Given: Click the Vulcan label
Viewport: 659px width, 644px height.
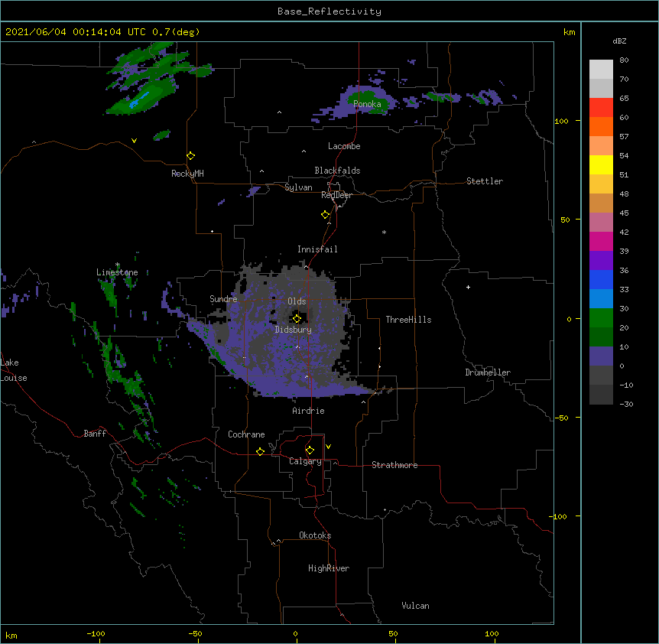Looking at the screenshot, I should (415, 606).
